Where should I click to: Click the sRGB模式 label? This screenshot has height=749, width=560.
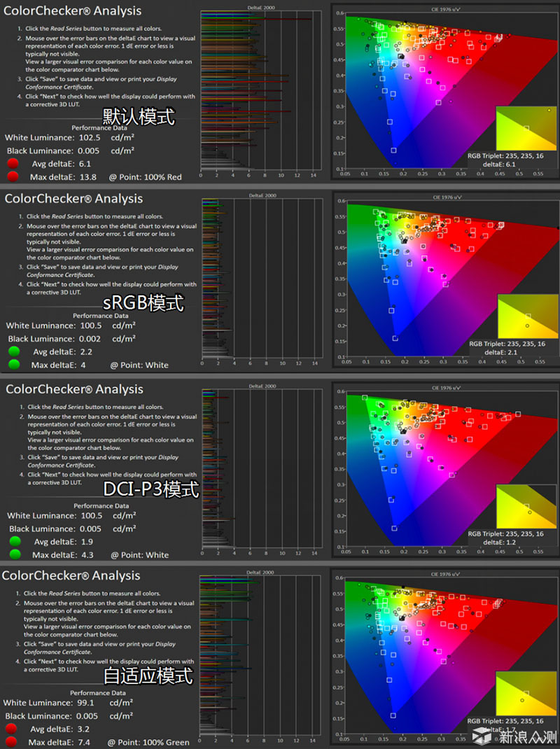click(143, 303)
